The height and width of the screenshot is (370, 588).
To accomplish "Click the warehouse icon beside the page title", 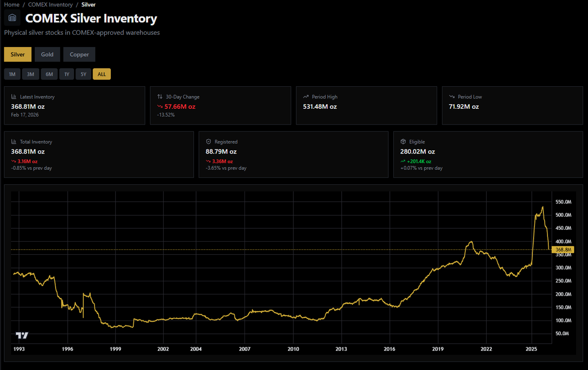I will coord(12,18).
